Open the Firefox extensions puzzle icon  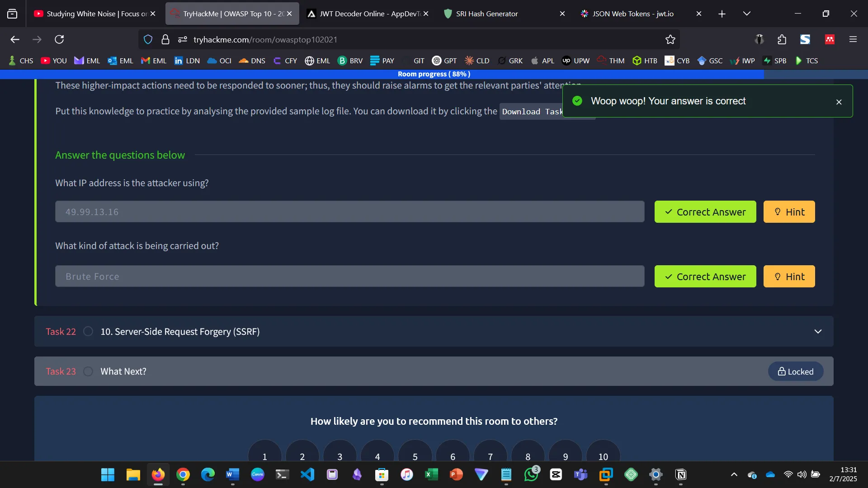[x=782, y=40]
